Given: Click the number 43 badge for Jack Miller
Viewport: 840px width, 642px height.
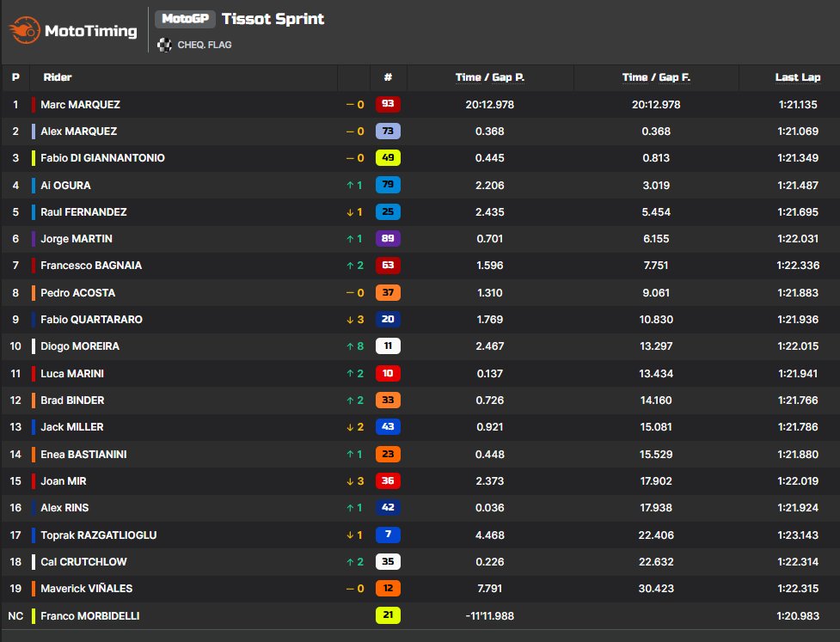Looking at the screenshot, I should coord(388,427).
